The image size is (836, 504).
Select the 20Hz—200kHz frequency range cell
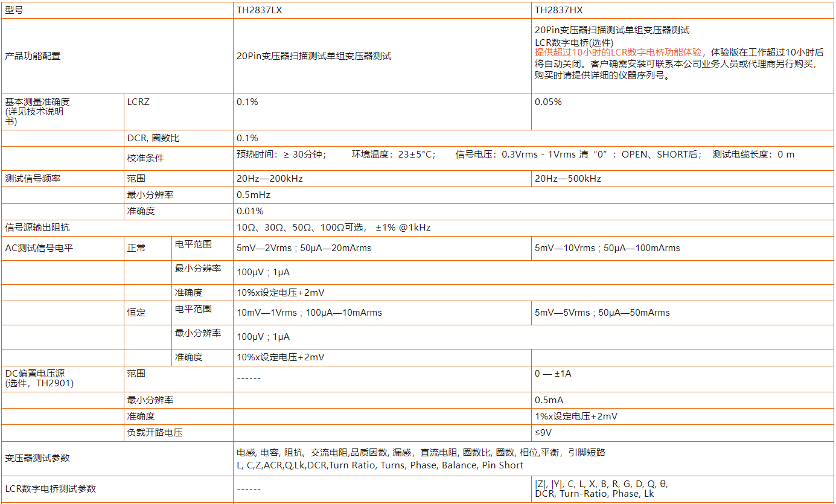point(269,179)
